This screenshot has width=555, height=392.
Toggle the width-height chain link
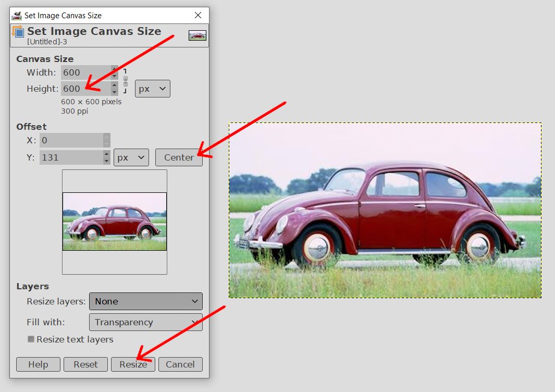(125, 81)
